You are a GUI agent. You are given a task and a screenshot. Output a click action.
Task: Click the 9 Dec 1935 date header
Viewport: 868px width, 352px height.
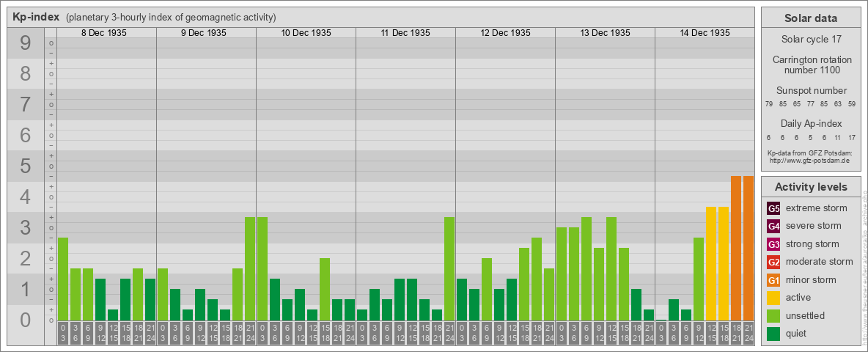coord(204,33)
